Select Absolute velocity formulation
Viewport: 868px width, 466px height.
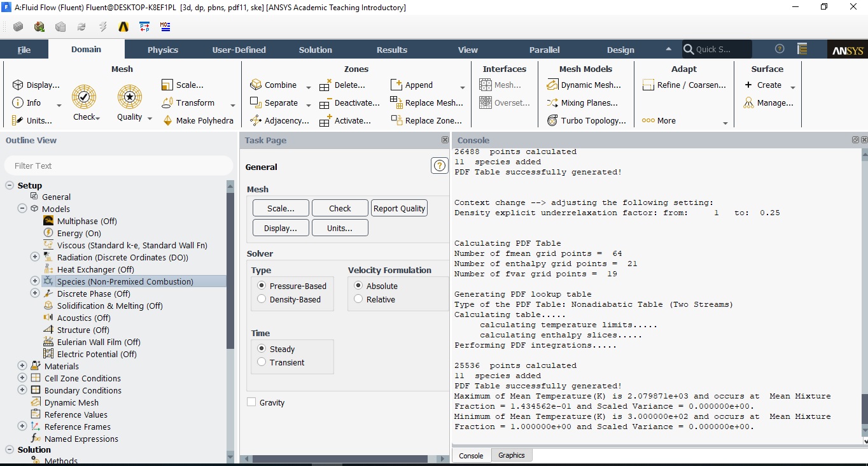click(358, 286)
